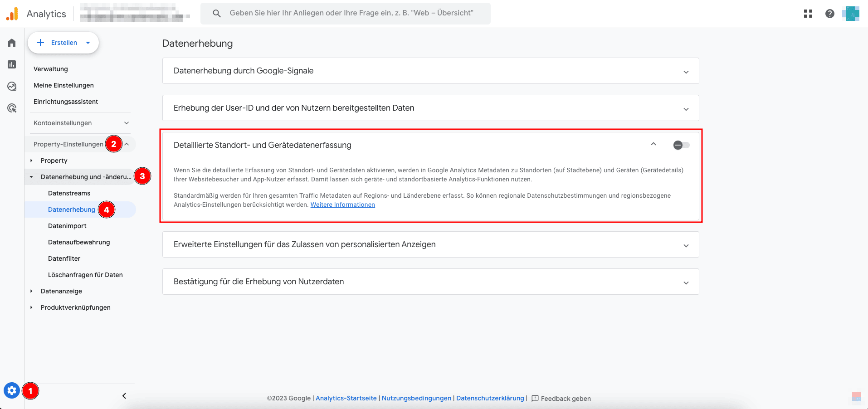This screenshot has height=409, width=868.
Task: Open the Erstellen dropdown button
Action: [x=63, y=43]
